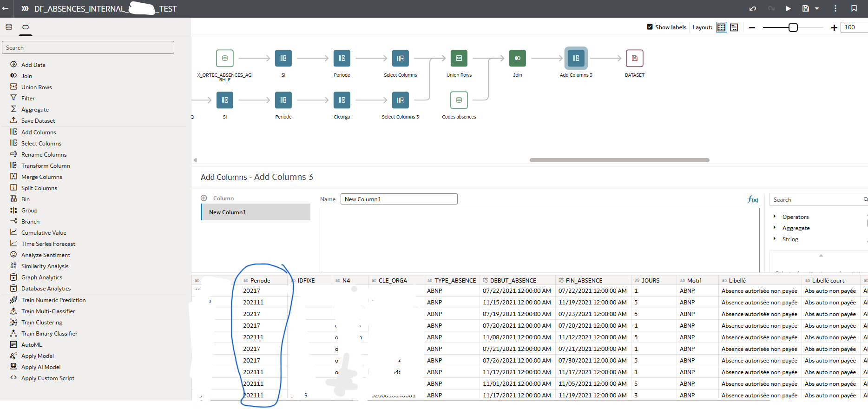Choose the Add Columns step in sidebar
The image size is (868, 409).
[39, 132]
